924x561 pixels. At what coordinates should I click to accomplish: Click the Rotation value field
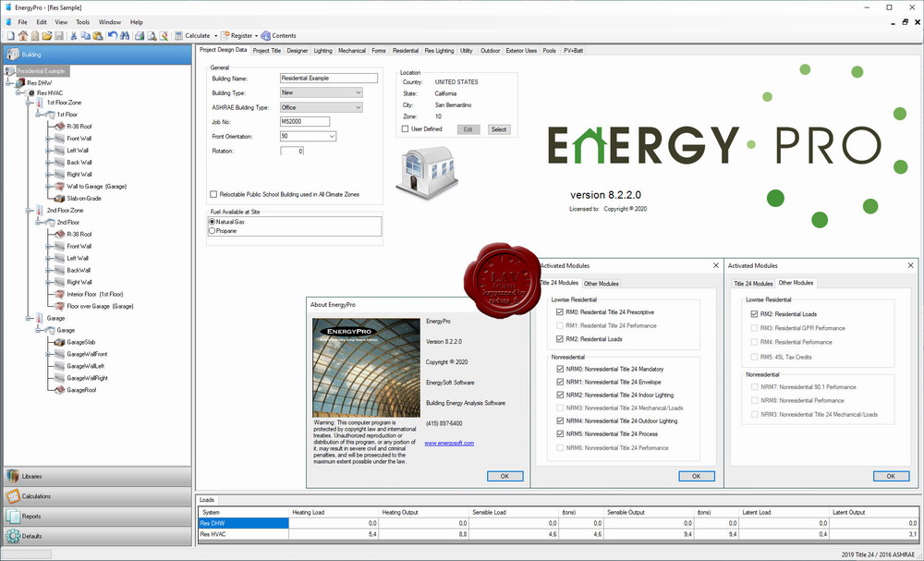(292, 151)
